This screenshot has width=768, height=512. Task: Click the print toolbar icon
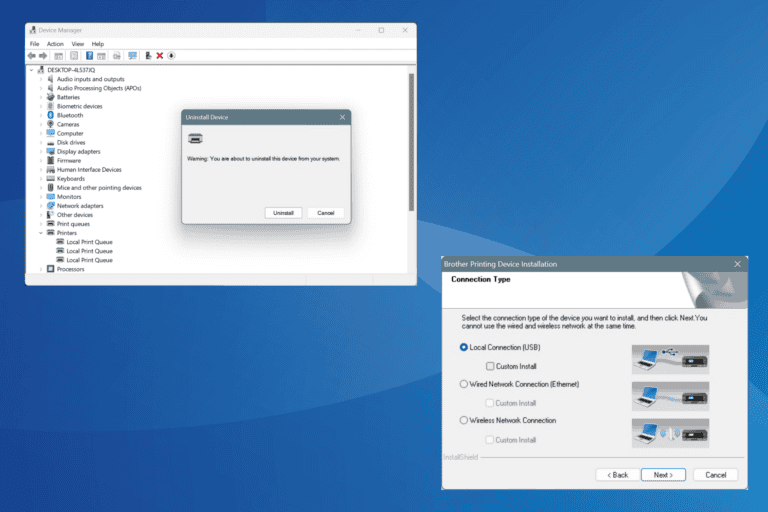(117, 56)
